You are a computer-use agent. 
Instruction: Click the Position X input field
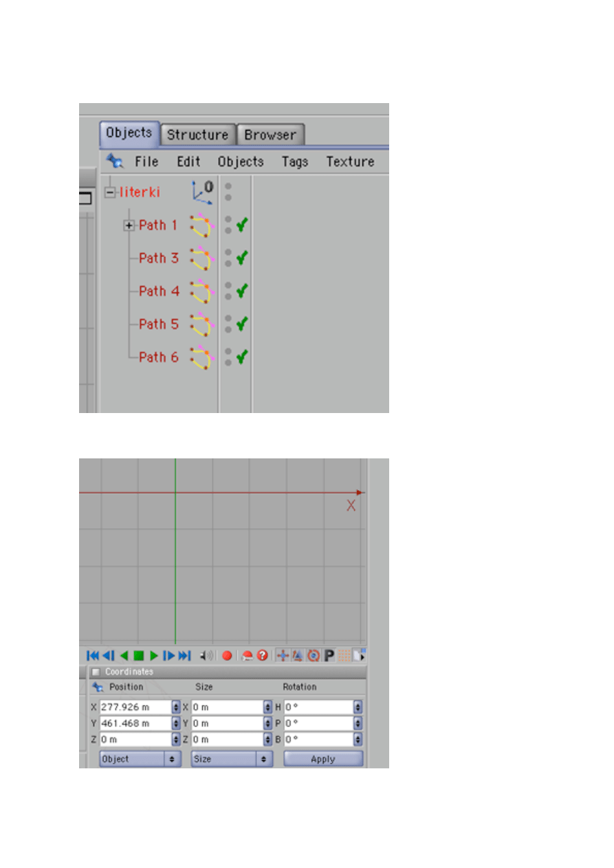(135, 706)
